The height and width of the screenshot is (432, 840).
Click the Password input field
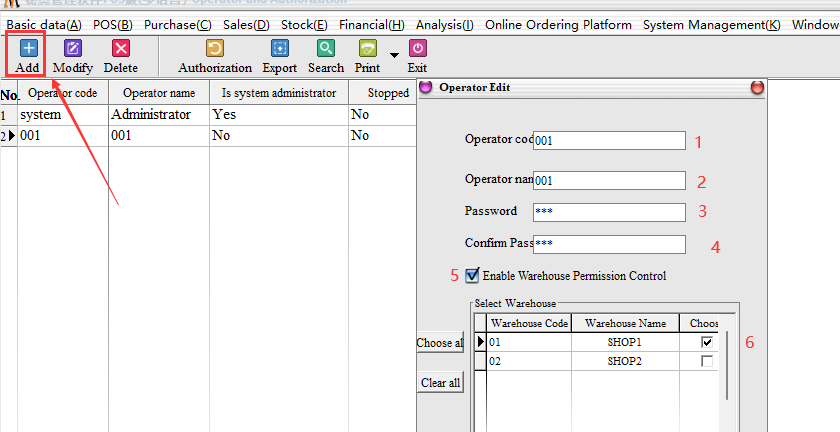pos(609,212)
